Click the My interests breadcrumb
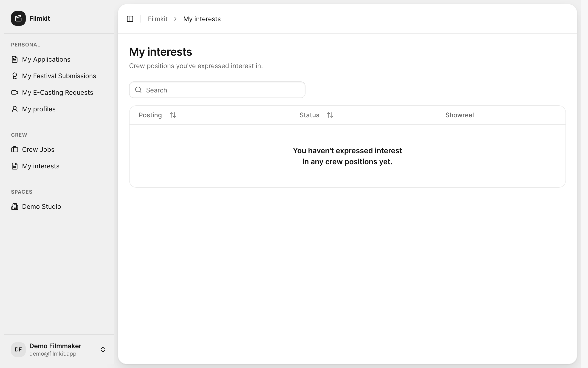Image resolution: width=588 pixels, height=368 pixels. click(202, 19)
